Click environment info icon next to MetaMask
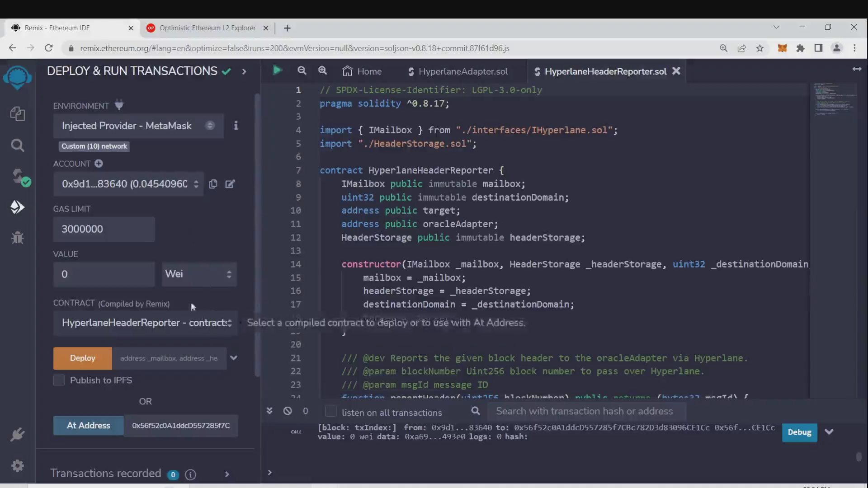Viewport: 868px width, 488px height. coord(236,126)
